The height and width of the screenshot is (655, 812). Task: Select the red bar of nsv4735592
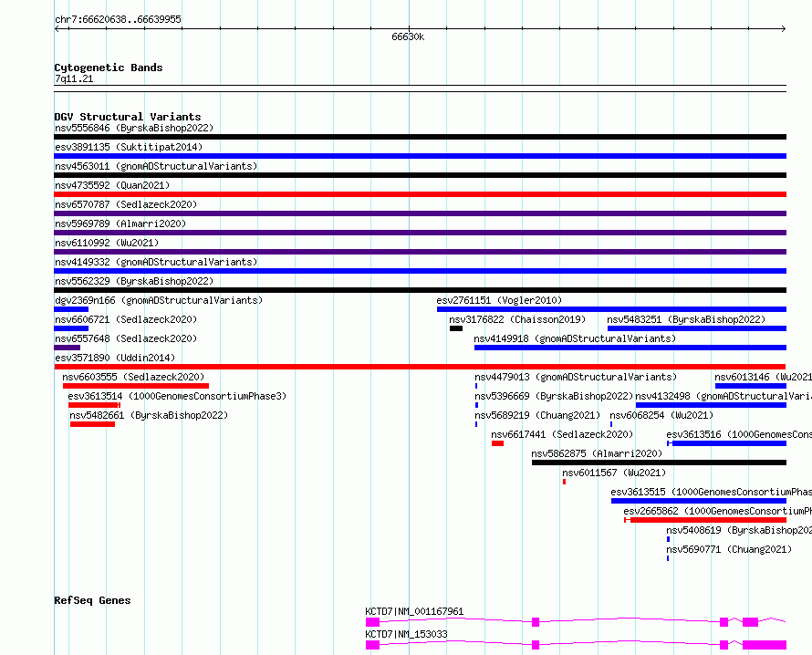click(x=420, y=194)
